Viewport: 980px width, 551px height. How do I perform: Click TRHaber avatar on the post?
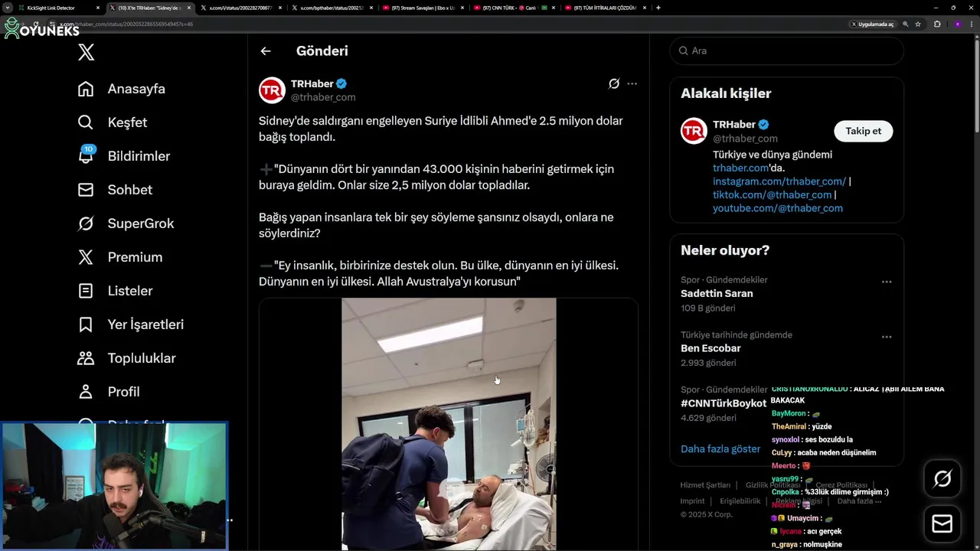pos(272,90)
